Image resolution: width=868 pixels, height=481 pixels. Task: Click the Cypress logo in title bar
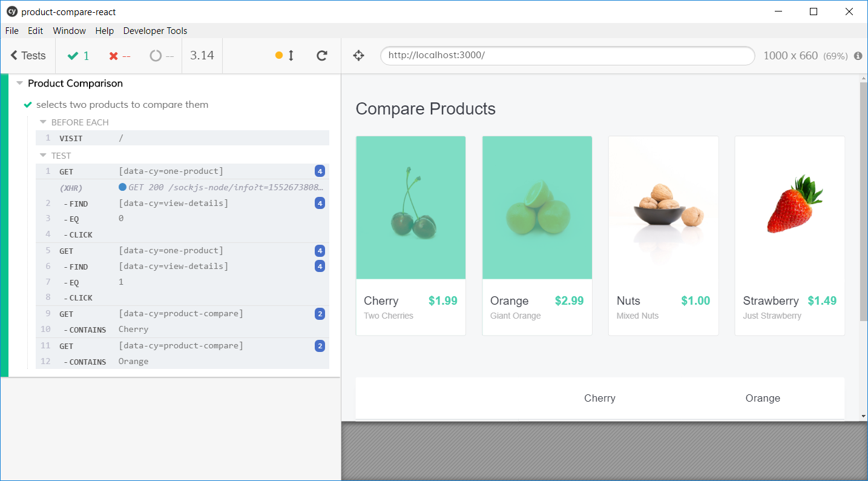(x=12, y=12)
